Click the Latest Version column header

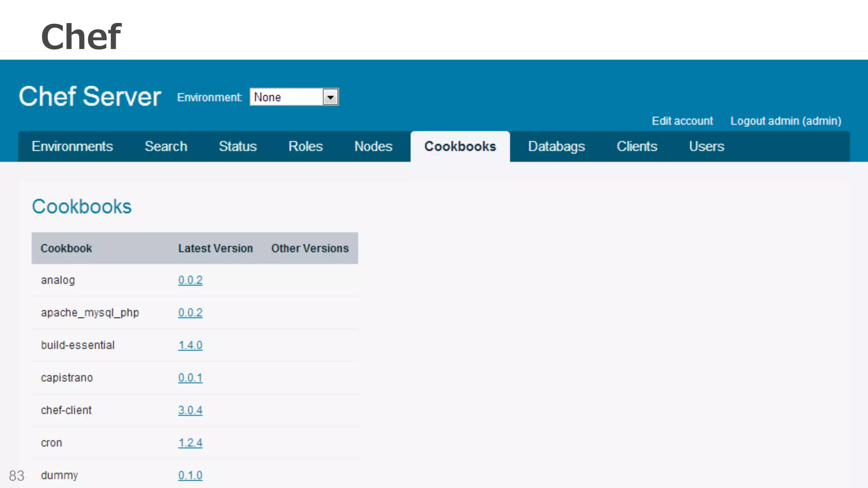click(x=215, y=248)
